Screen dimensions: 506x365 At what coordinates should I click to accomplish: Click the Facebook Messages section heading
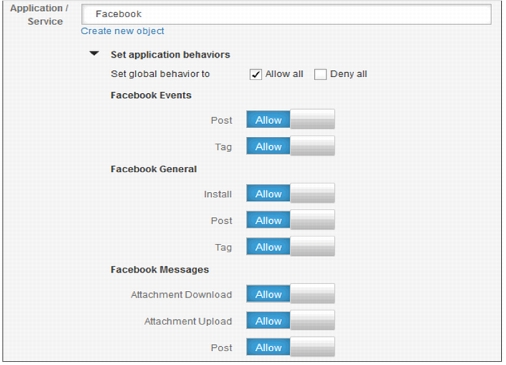click(160, 269)
